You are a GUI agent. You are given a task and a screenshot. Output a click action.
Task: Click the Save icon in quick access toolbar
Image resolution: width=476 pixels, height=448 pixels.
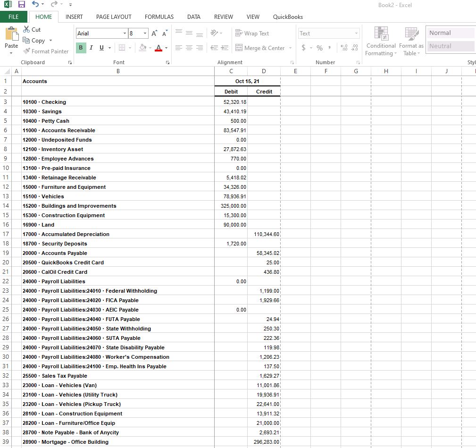coord(22,4)
